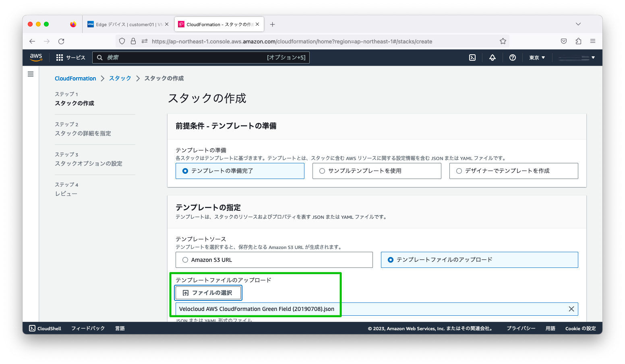625x364 pixels.
Task: Click the Velocloud JSON filename text
Action: tap(257, 309)
